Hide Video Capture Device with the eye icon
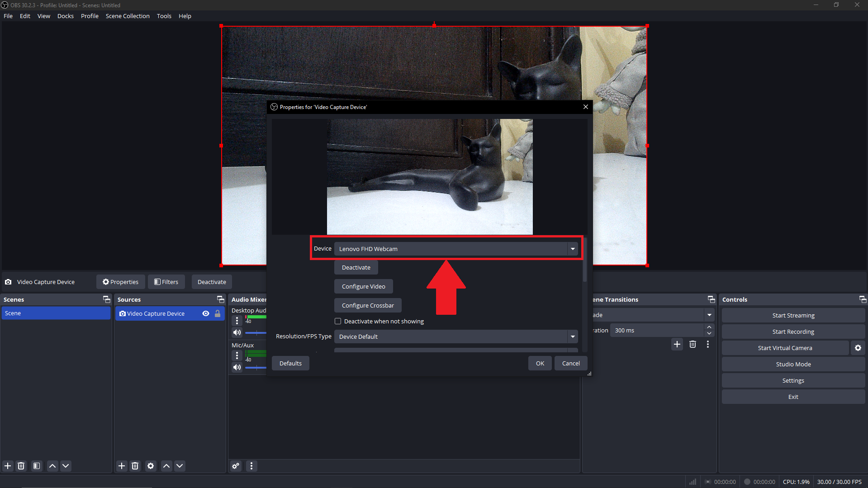The height and width of the screenshot is (488, 868). pos(206,313)
